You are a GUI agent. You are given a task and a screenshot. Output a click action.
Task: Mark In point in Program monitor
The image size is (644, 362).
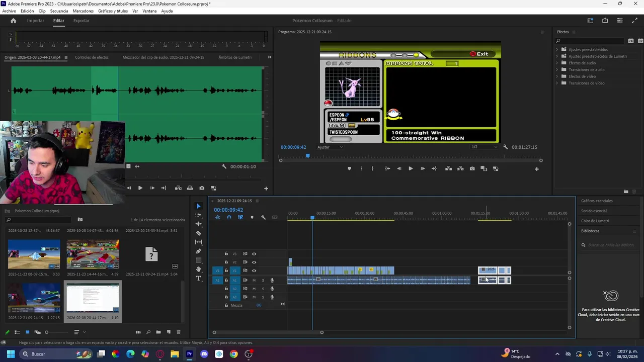pyautogui.click(x=362, y=168)
